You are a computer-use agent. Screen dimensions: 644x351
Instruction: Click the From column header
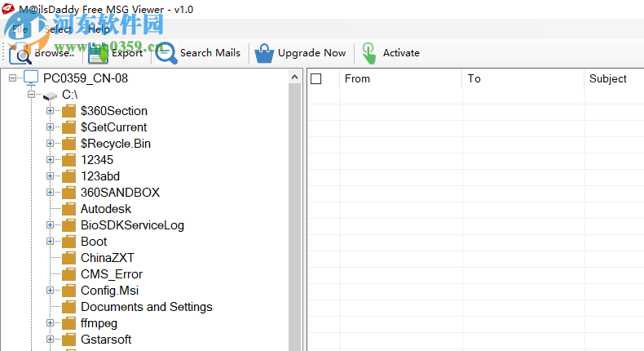pyautogui.click(x=401, y=78)
